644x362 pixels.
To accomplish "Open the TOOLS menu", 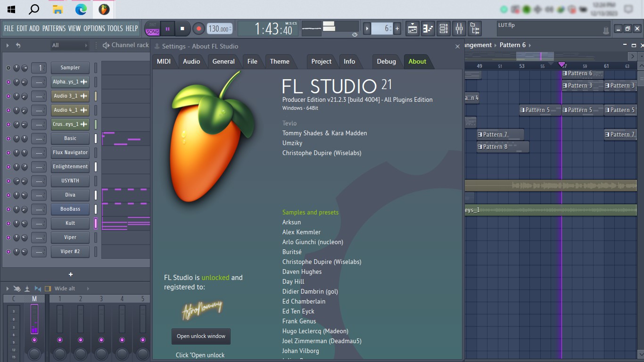I will click(115, 28).
